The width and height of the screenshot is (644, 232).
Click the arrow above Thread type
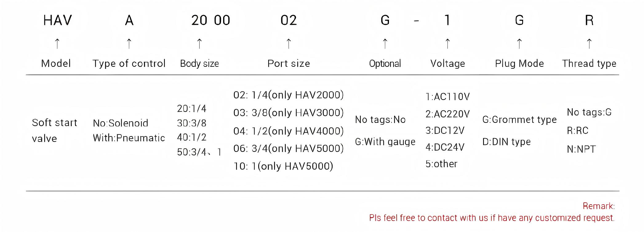coord(589,43)
